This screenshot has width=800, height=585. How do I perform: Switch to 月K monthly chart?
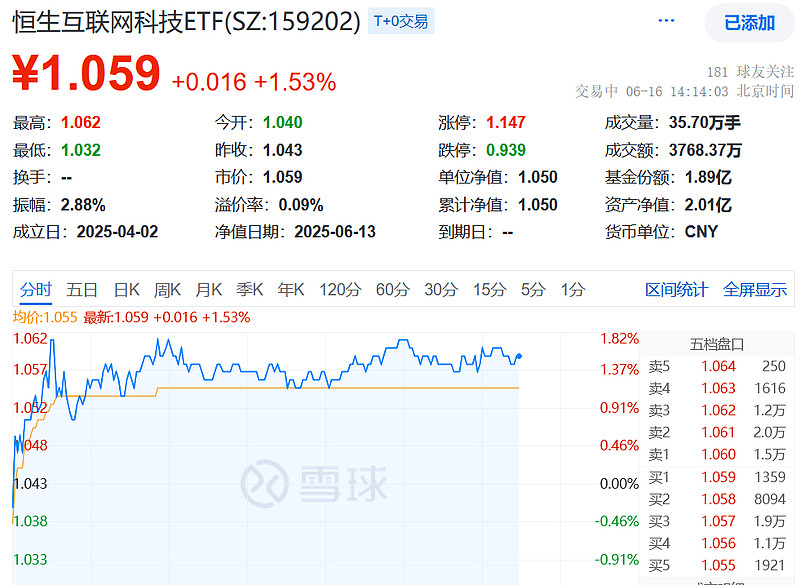pyautogui.click(x=208, y=290)
